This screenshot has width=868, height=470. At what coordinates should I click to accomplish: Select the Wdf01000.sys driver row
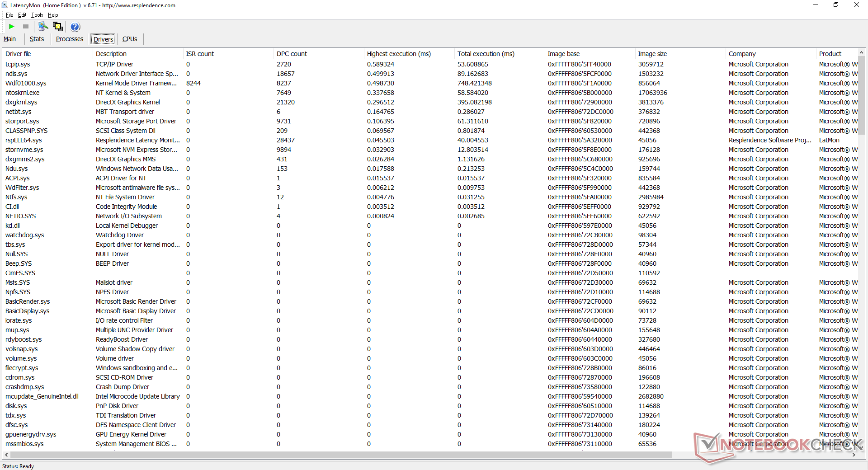[430, 83]
